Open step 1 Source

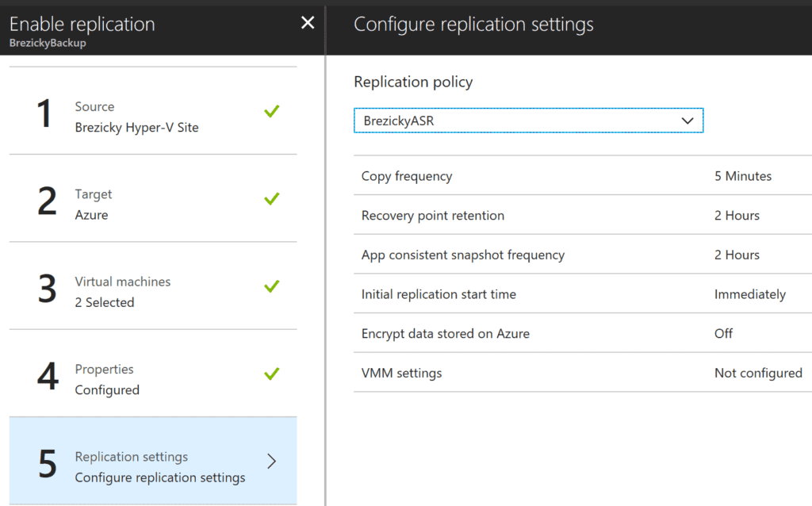[x=153, y=111]
